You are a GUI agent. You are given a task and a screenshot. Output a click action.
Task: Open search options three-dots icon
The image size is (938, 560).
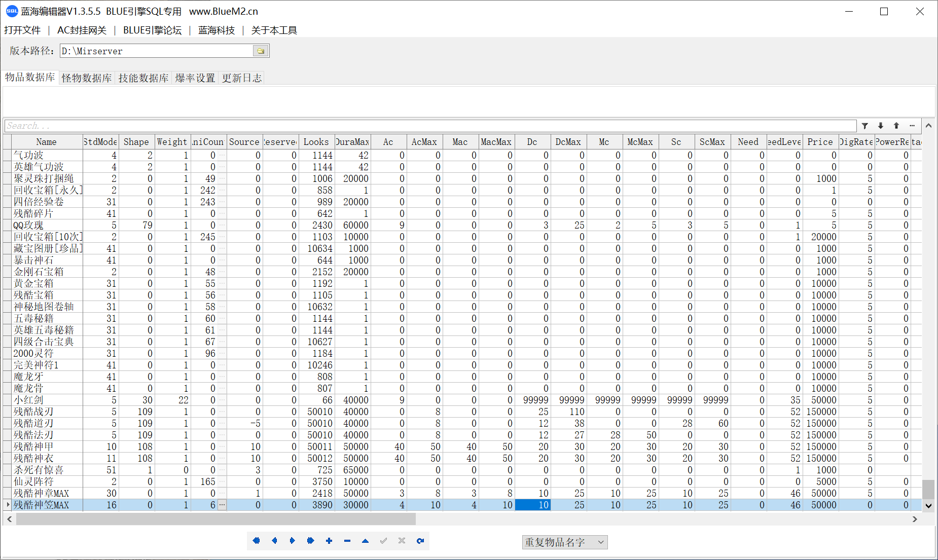click(912, 126)
